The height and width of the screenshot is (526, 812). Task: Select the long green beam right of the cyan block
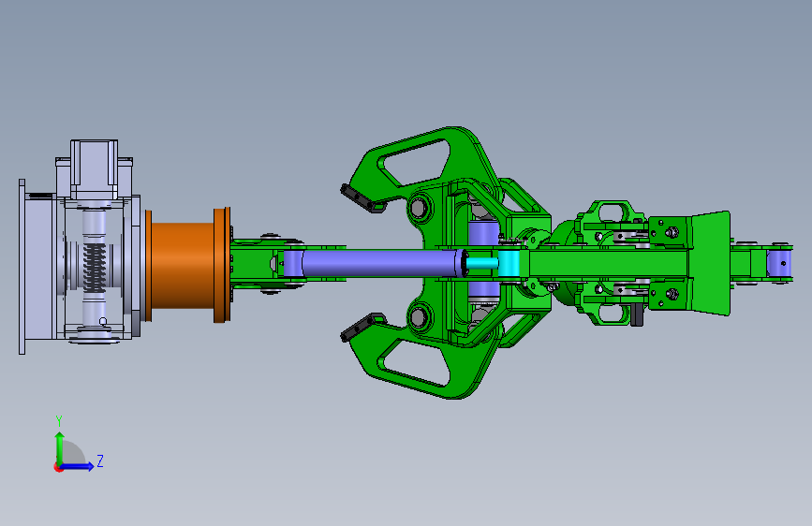point(609,263)
